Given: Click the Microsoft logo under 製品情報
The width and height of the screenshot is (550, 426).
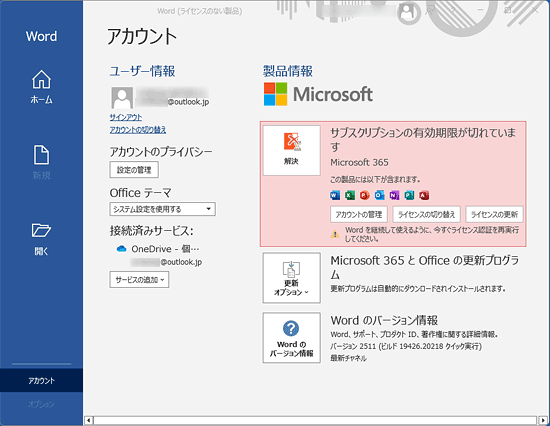Looking at the screenshot, I should pos(318,94).
